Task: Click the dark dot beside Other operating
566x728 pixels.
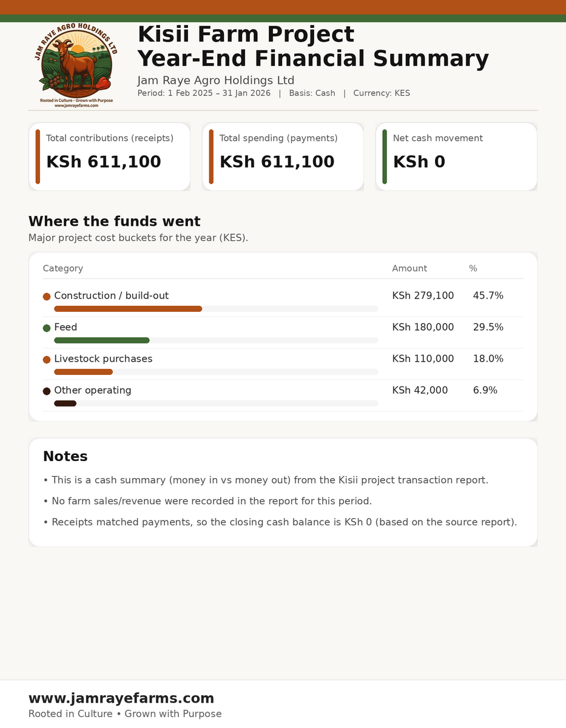Action: (47, 391)
